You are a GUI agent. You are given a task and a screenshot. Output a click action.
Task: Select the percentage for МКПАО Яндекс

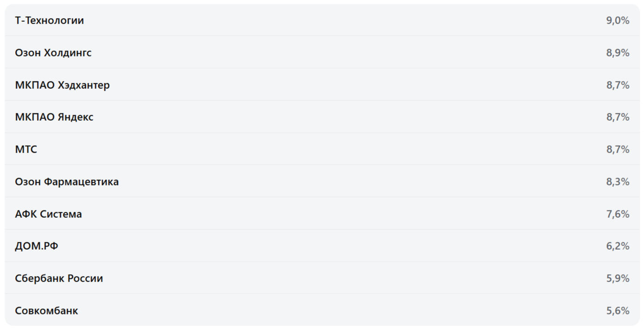pyautogui.click(x=618, y=117)
